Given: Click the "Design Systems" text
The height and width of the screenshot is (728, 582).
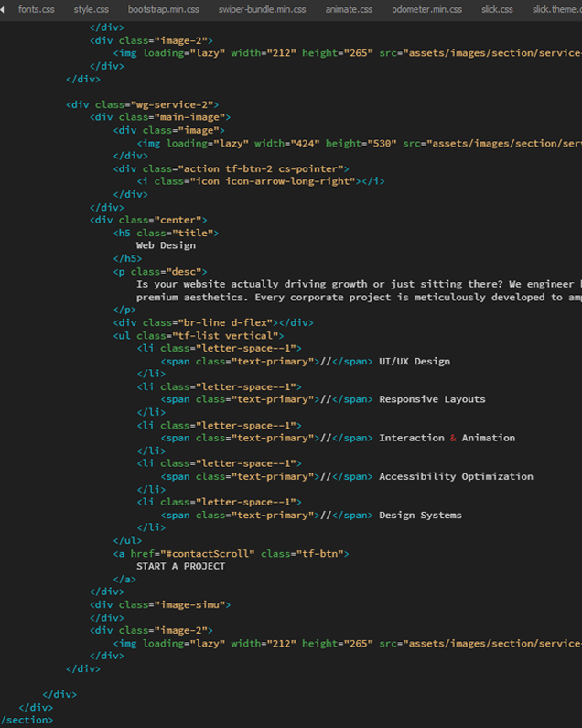Looking at the screenshot, I should pos(420,515).
